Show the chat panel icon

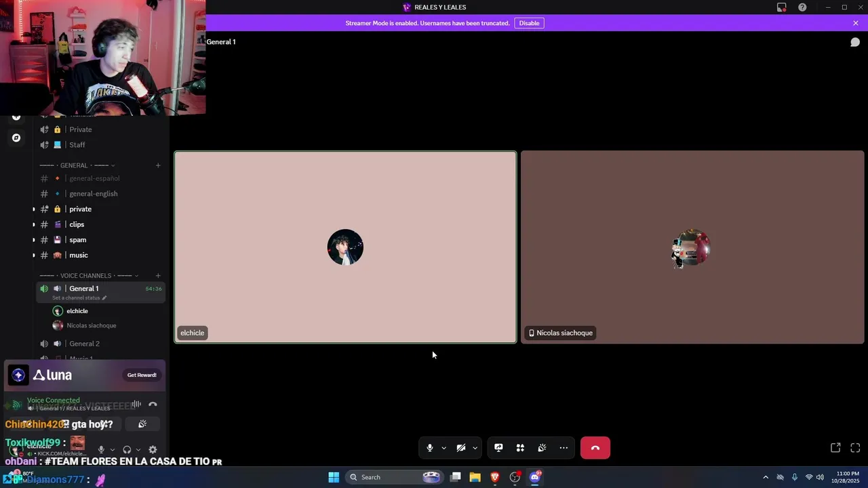tap(855, 42)
